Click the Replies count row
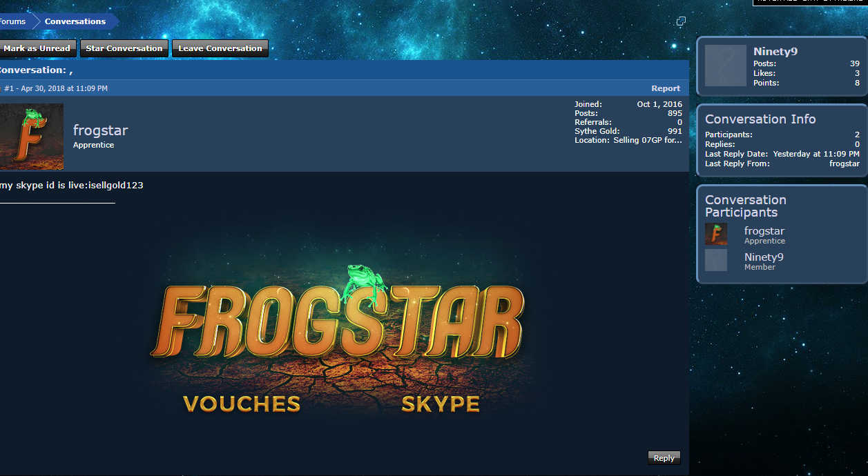868x476 pixels. [782, 144]
